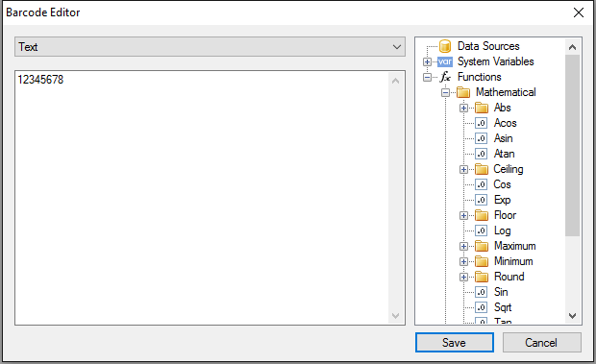
Task: Click the function tree scrollbar down arrow
Action: coord(572,315)
